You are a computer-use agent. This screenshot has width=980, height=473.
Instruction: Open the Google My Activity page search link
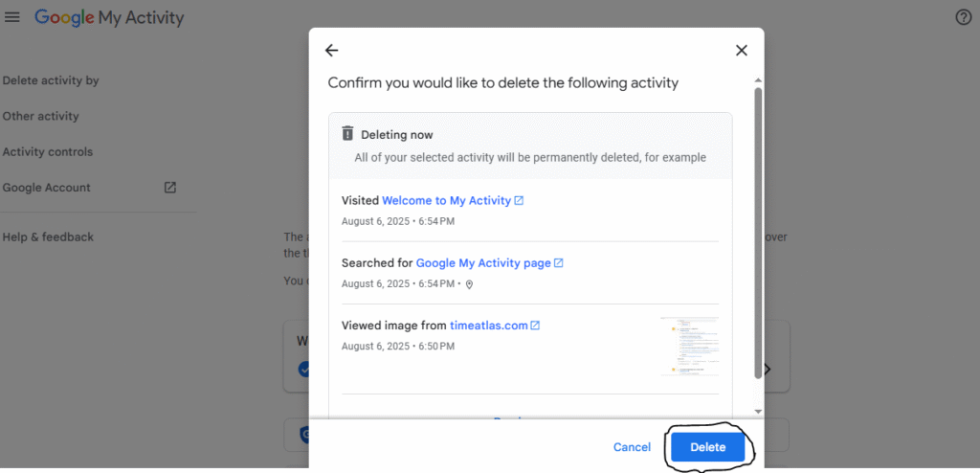pos(483,263)
